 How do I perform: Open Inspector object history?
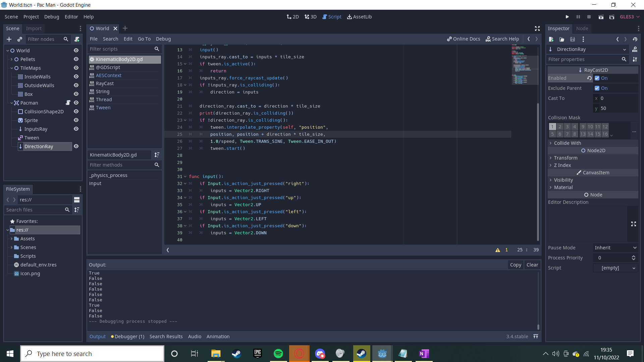click(635, 39)
